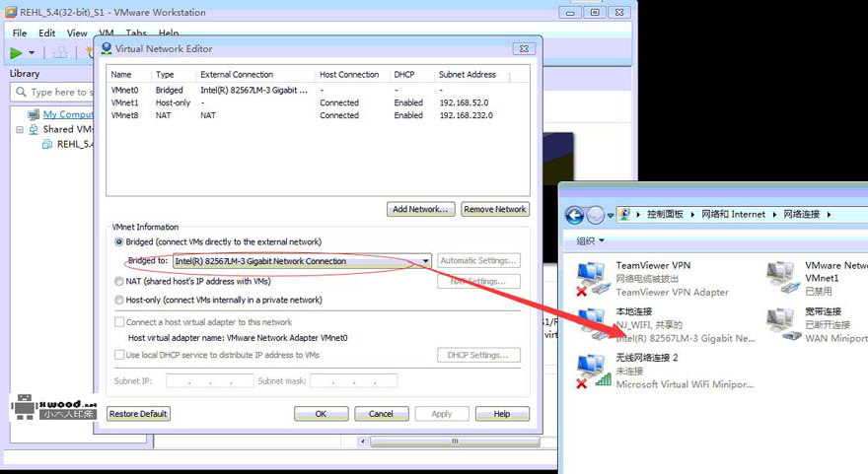Image resolution: width=868 pixels, height=474 pixels.
Task: Click the My Computer icon in Library tree
Action: [x=34, y=114]
